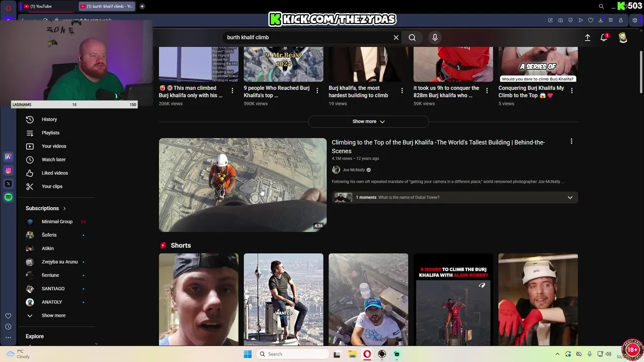This screenshot has height=362, width=644.
Task: Open options menu for Joe McNally video
Action: 572,142
